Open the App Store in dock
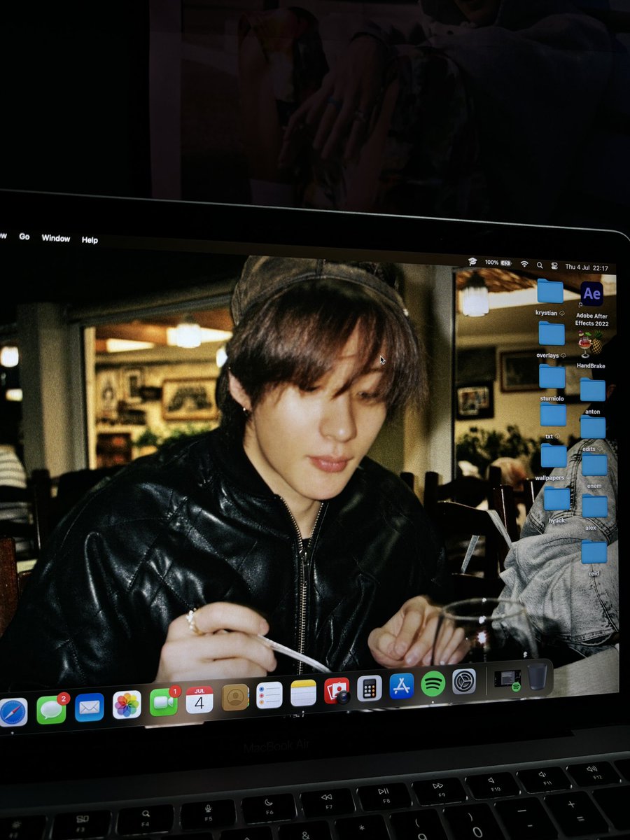The image size is (630, 840). (401, 686)
